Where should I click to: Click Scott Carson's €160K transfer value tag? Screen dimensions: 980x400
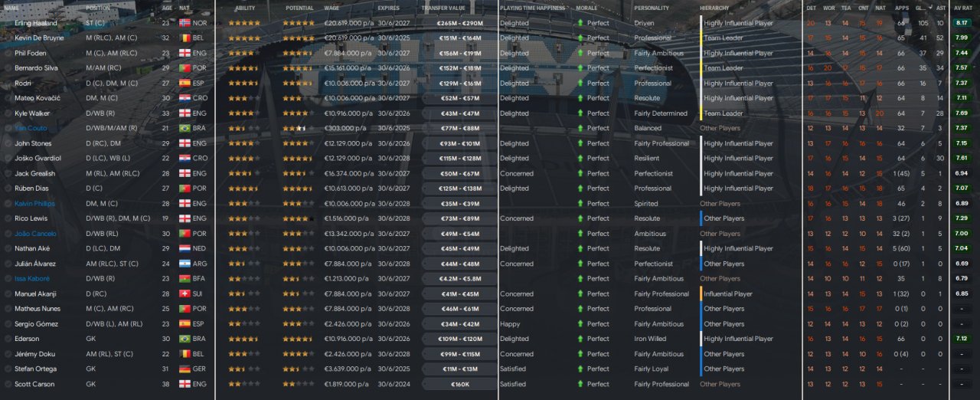pyautogui.click(x=459, y=384)
